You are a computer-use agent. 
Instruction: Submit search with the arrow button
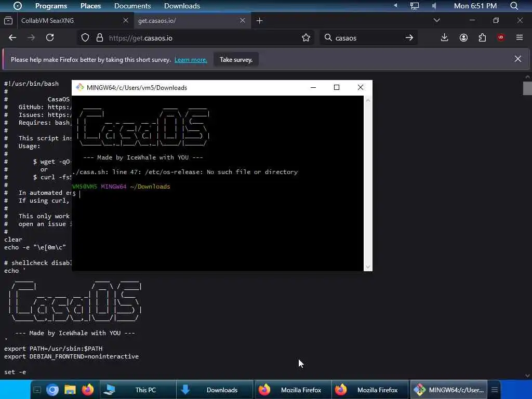[x=409, y=37]
